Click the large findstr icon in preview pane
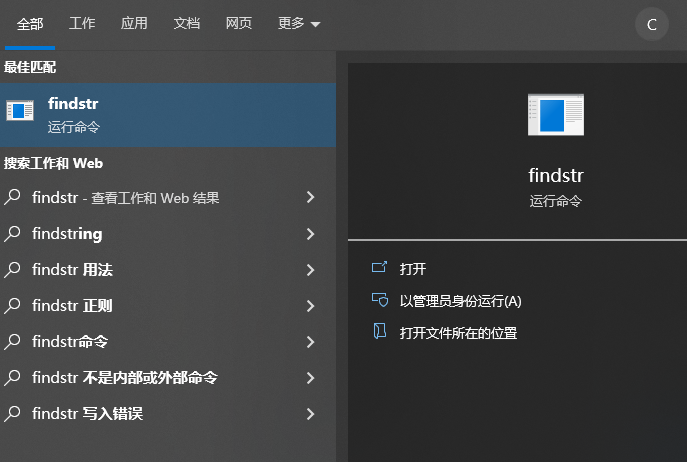687x462 pixels. [556, 115]
